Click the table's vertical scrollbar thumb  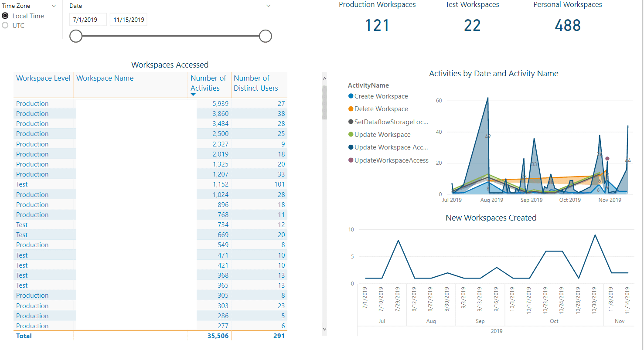point(324,102)
